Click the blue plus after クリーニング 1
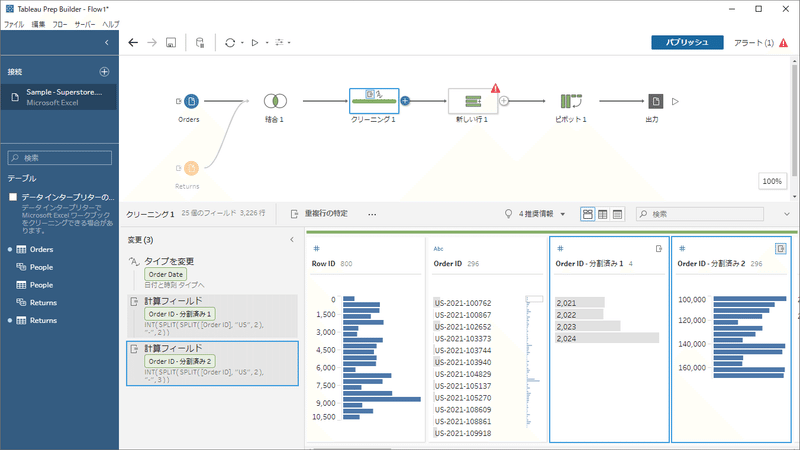The image size is (800, 450). pos(405,101)
